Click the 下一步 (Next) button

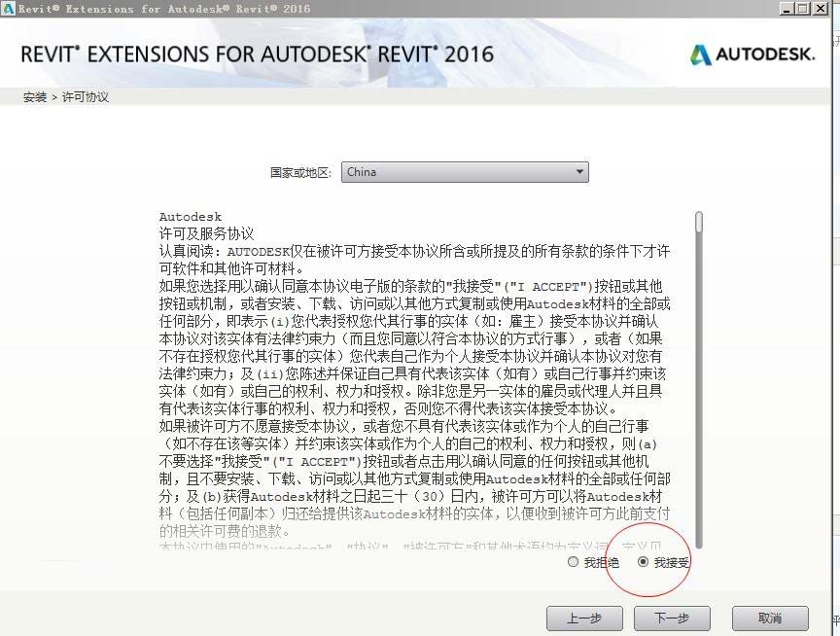pos(672,618)
